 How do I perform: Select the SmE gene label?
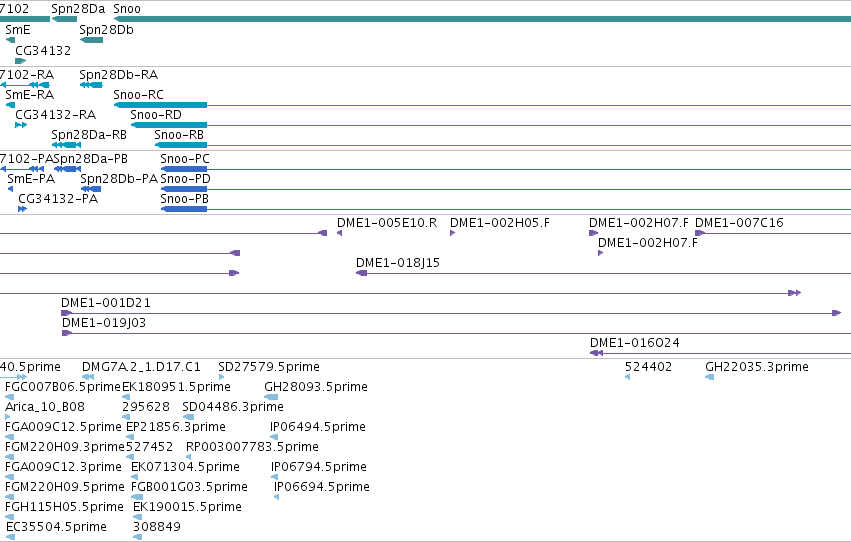tap(18, 29)
